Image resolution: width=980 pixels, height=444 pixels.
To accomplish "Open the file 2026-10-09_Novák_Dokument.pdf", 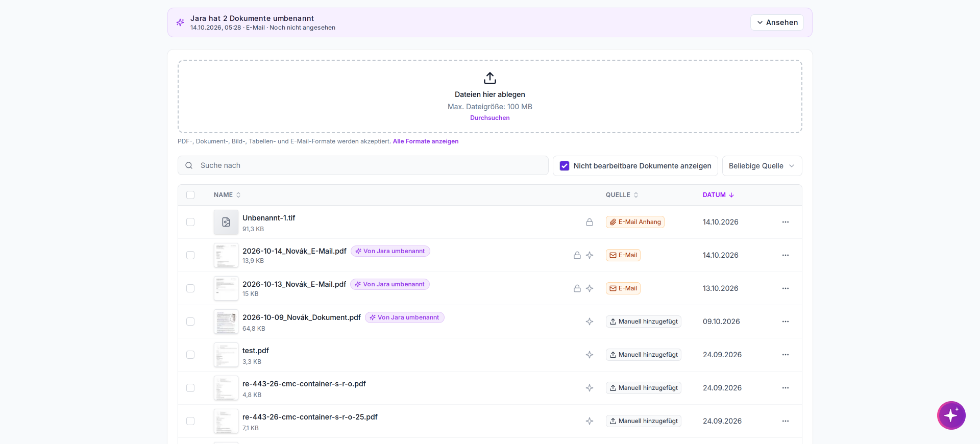I will coord(302,317).
